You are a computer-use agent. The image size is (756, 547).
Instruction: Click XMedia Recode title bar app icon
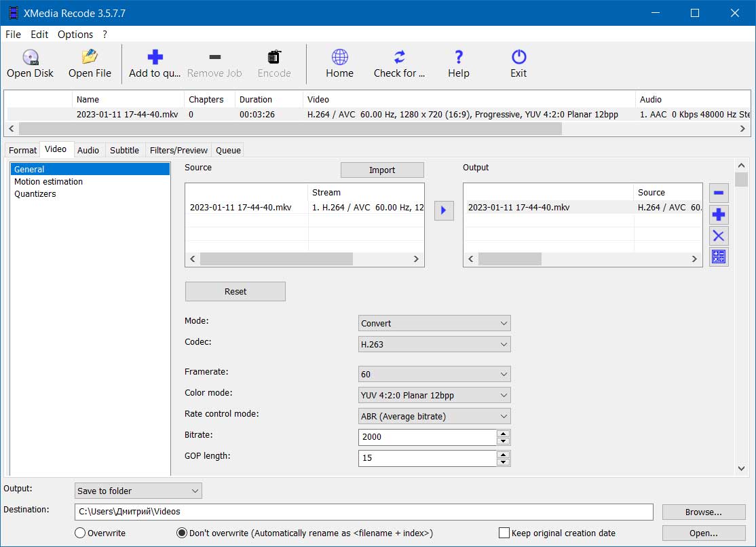[13, 13]
